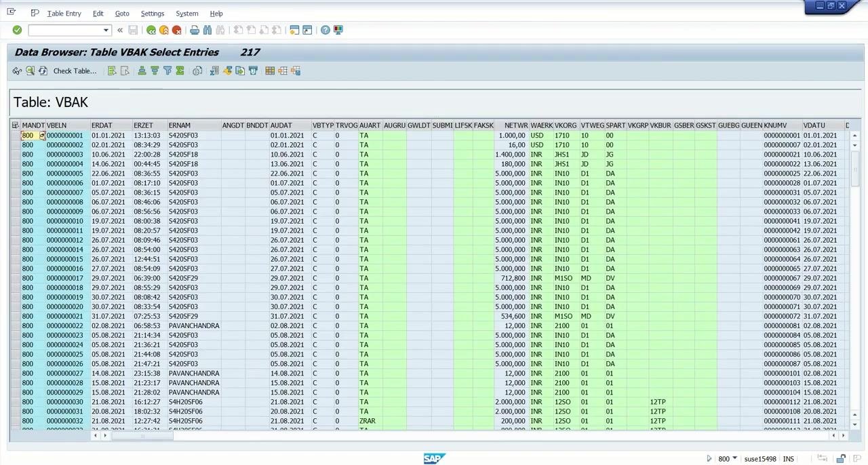Viewport: 868px width, 465px height.
Task: Click the Select Layout icon
Action: point(283,70)
